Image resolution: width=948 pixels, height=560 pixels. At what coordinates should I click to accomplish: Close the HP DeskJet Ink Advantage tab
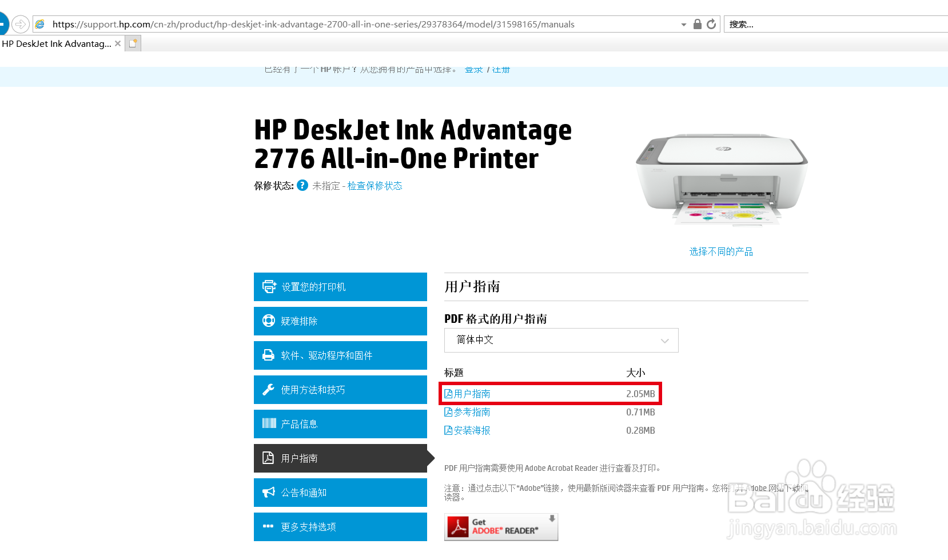point(118,43)
